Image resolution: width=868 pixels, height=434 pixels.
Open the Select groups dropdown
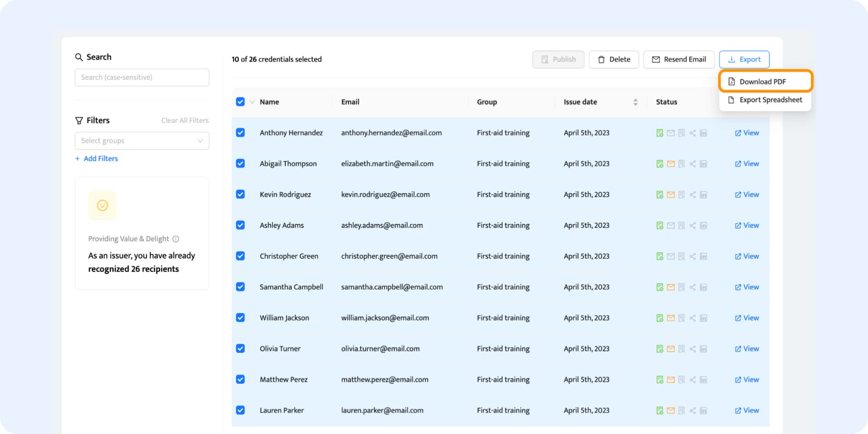pyautogui.click(x=142, y=141)
